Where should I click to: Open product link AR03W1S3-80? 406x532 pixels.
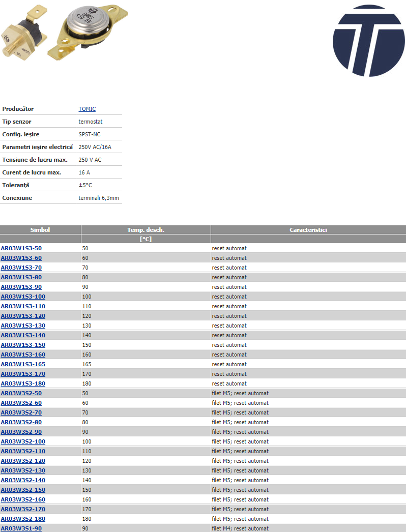[x=21, y=277]
